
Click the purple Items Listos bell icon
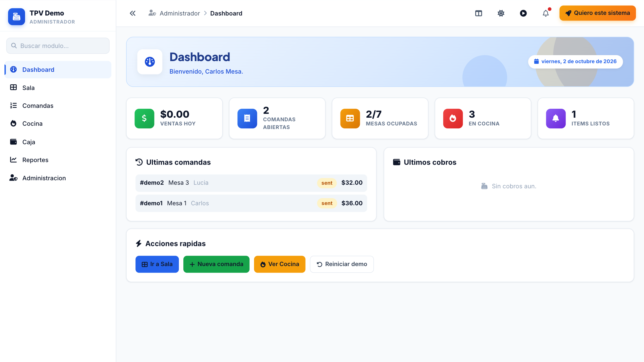coord(556,119)
